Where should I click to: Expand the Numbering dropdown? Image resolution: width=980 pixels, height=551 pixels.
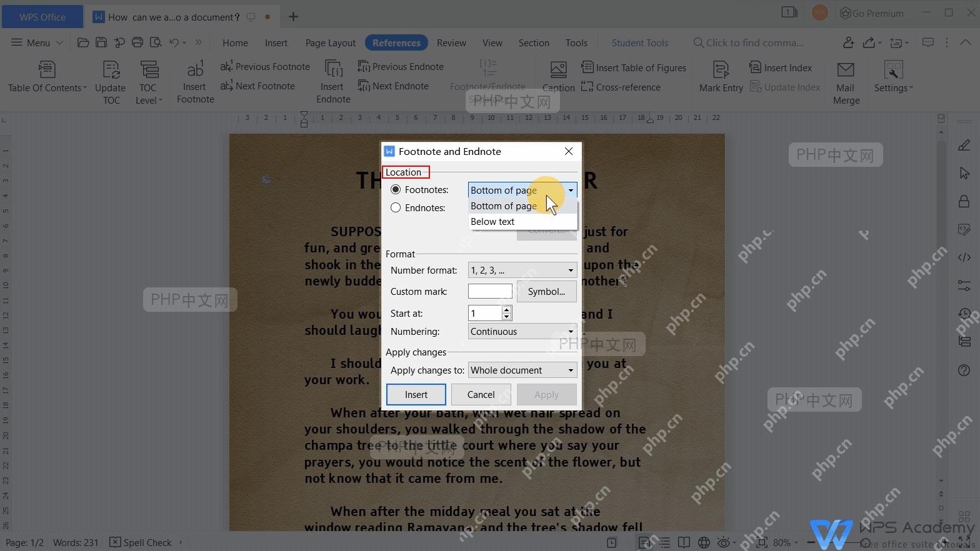522,332
